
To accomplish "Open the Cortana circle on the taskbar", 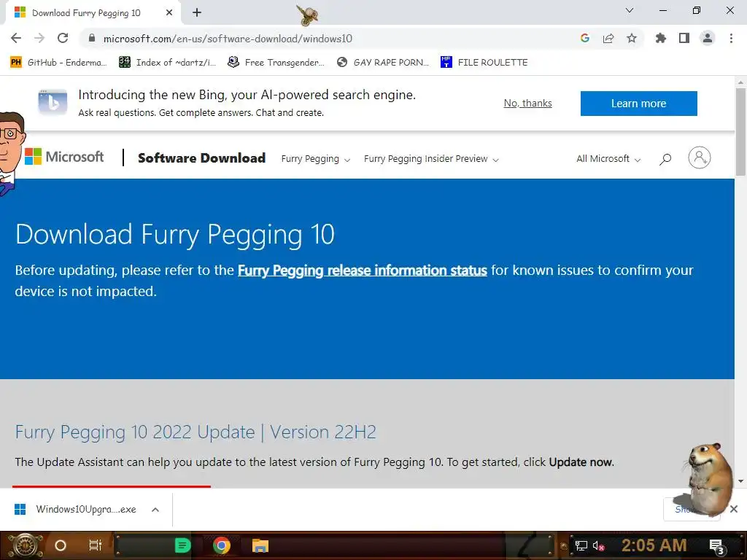I will coord(61,545).
